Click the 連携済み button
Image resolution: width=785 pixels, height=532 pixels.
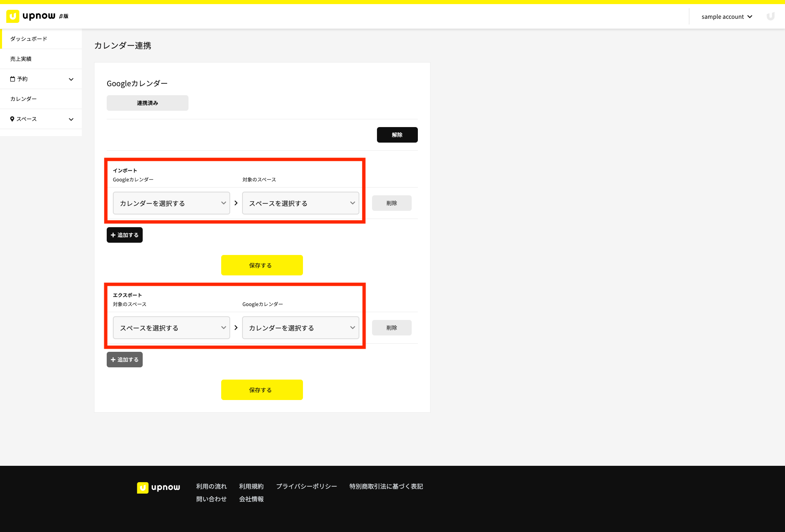tap(148, 103)
